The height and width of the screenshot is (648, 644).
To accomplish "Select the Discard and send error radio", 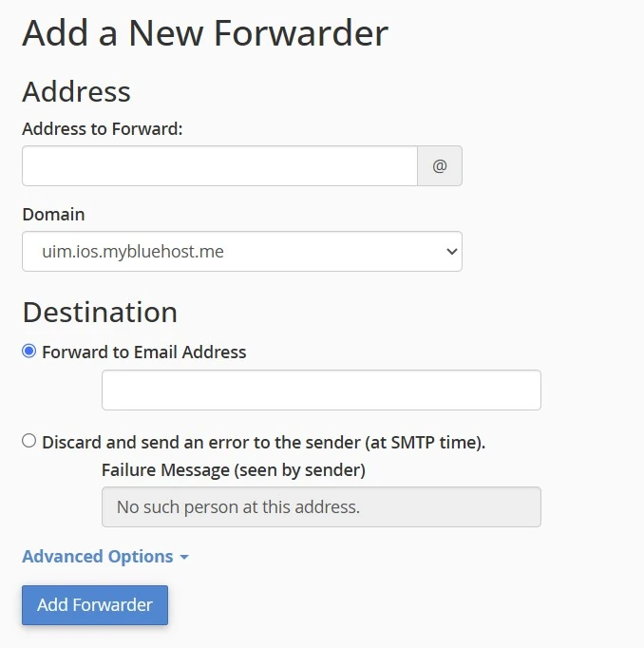I will pyautogui.click(x=29, y=441).
